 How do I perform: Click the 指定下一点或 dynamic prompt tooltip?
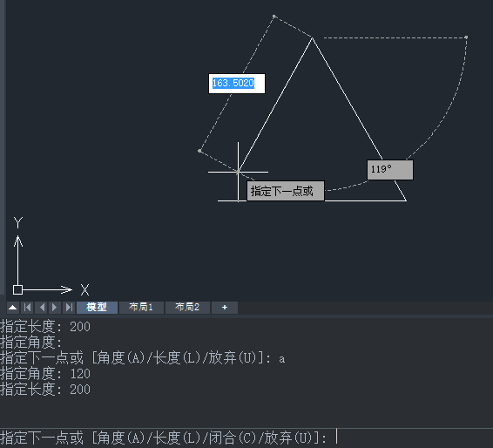[286, 191]
